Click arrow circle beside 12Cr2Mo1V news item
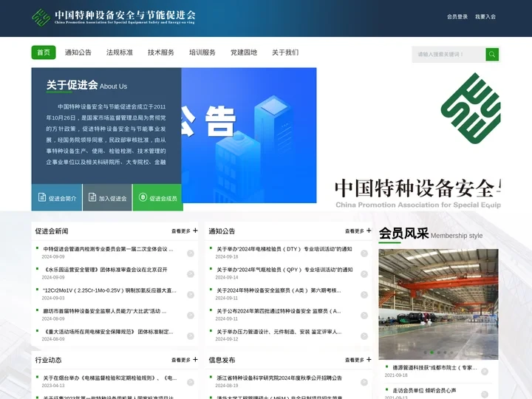Image resolution: width=532 pixels, height=399 pixels. [191, 295]
